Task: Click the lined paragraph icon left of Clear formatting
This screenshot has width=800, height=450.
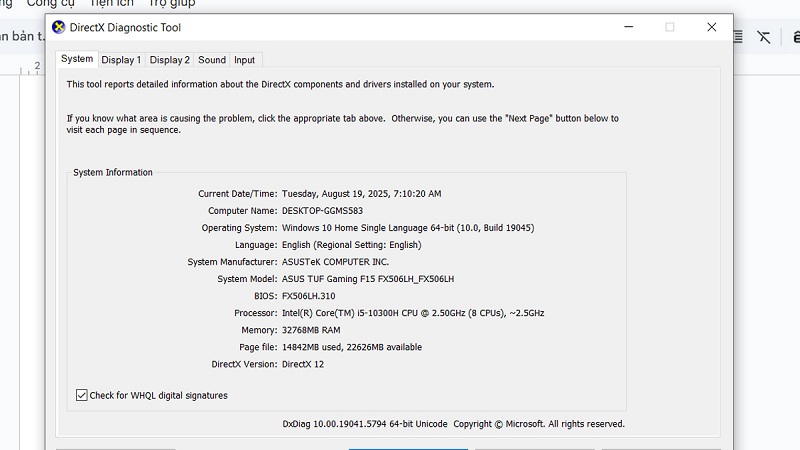Action: pyautogui.click(x=738, y=37)
